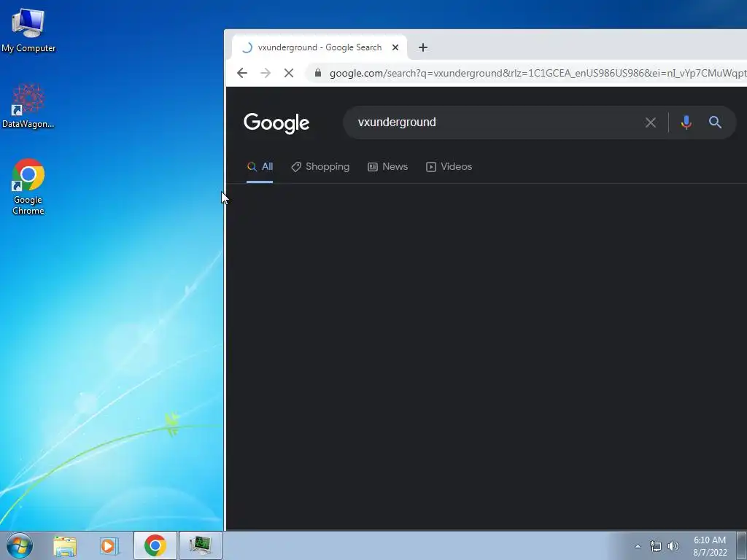Submit search with magnifier icon
This screenshot has width=747, height=560.
click(715, 122)
